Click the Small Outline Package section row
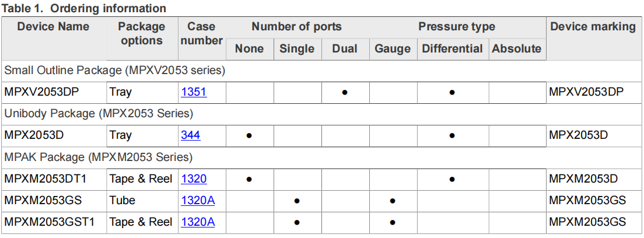 [115, 71]
